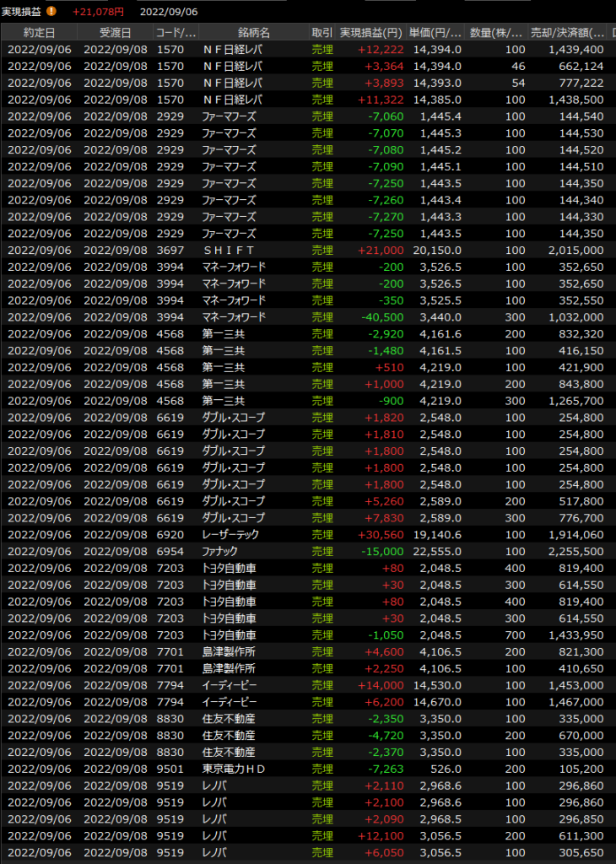Sort by the 実現損益(円) column header
Viewport: 616px width, 864px height.
coord(370,33)
